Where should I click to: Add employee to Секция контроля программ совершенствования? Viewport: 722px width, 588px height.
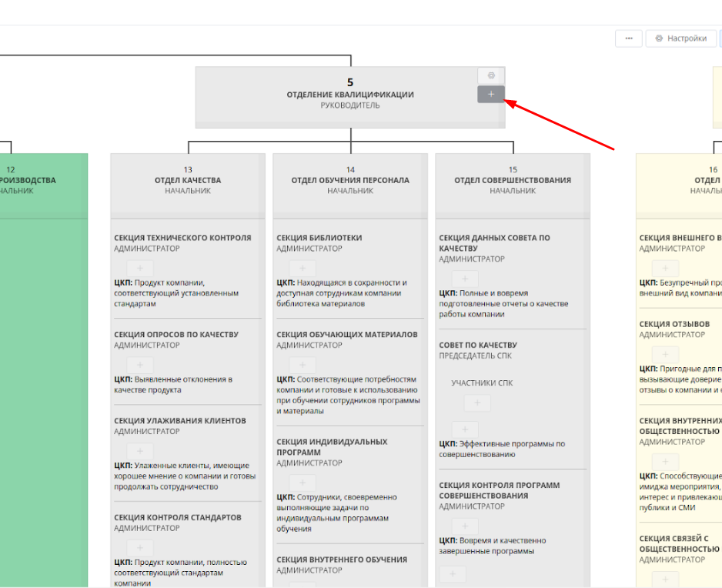tap(465, 526)
